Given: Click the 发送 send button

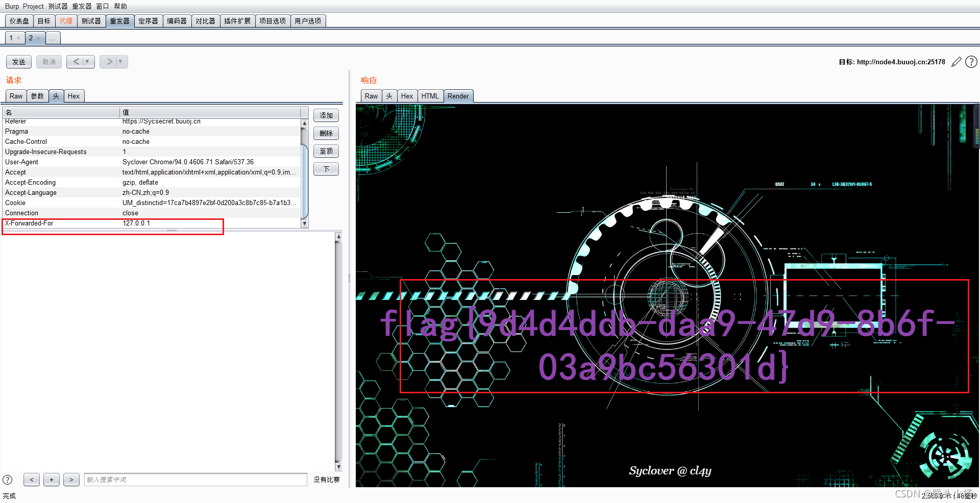Looking at the screenshot, I should 19,62.
